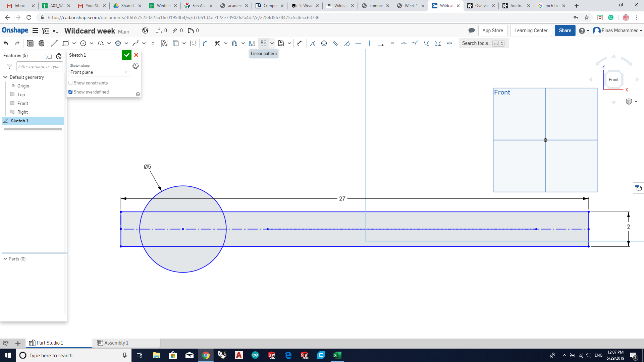Open Einas Mohammed account menu
Screen dimensions: 644x362
617,31
